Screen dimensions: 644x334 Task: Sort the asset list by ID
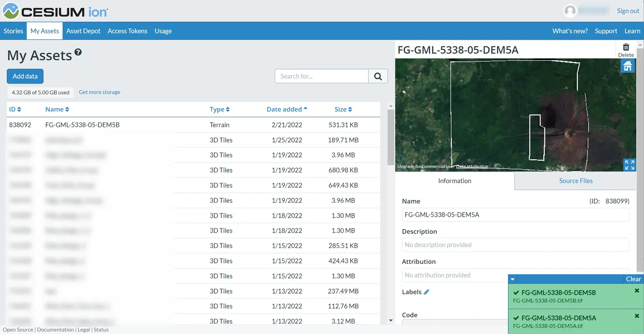point(15,110)
